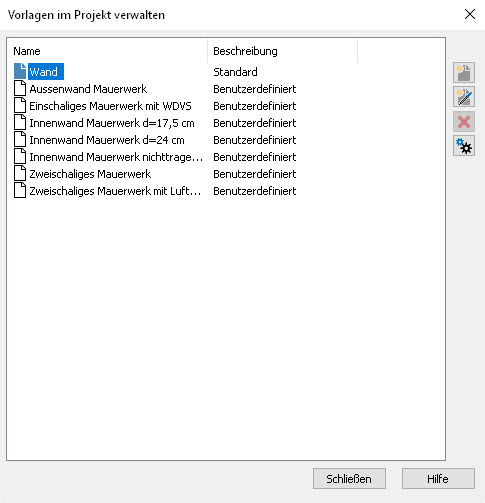This screenshot has width=485, height=503.
Task: Click the Wand template file icon
Action: point(20,72)
